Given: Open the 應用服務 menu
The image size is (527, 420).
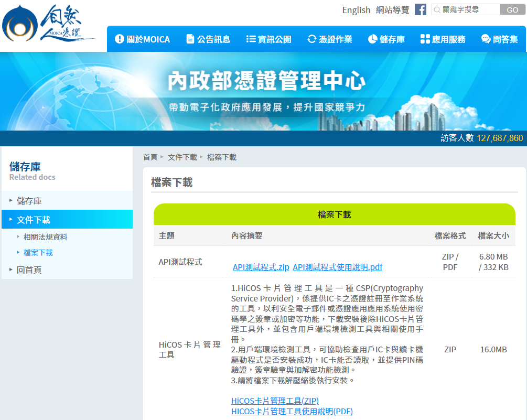Looking at the screenshot, I should click(x=443, y=39).
